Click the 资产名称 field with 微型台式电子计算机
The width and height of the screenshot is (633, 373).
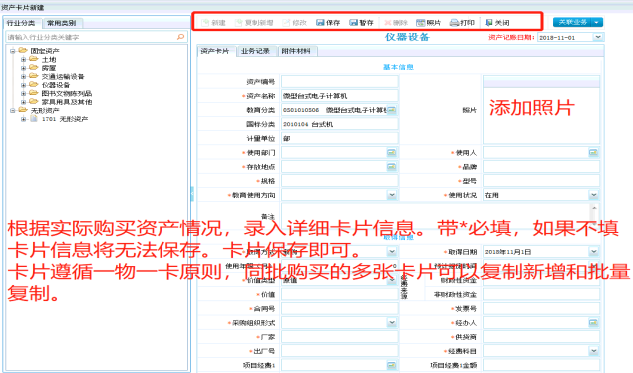click(340, 96)
